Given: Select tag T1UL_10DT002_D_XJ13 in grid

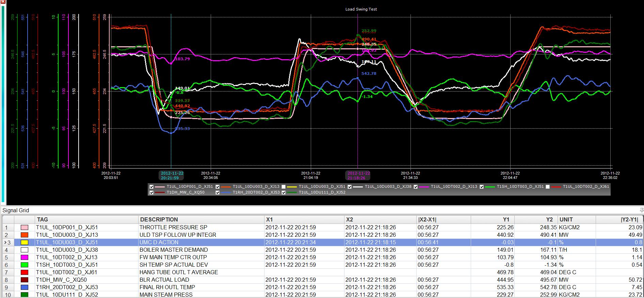Looking at the screenshot, I should [67, 257].
